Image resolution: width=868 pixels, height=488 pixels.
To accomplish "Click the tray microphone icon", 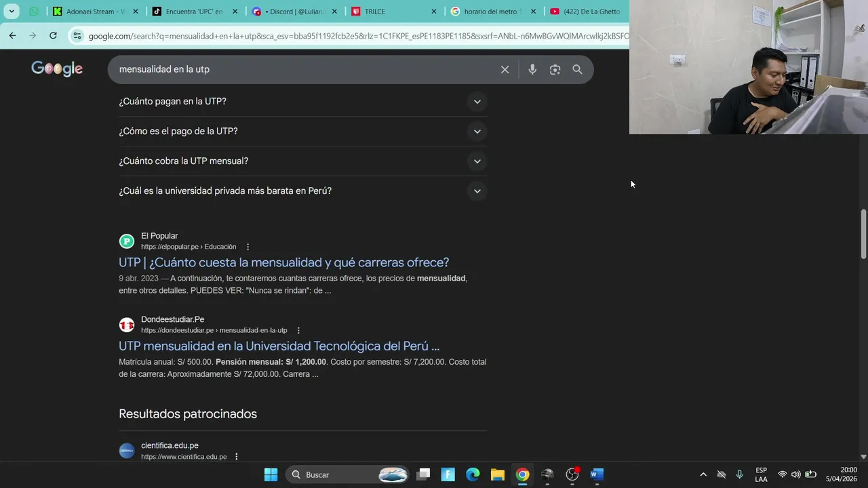I will [739, 474].
